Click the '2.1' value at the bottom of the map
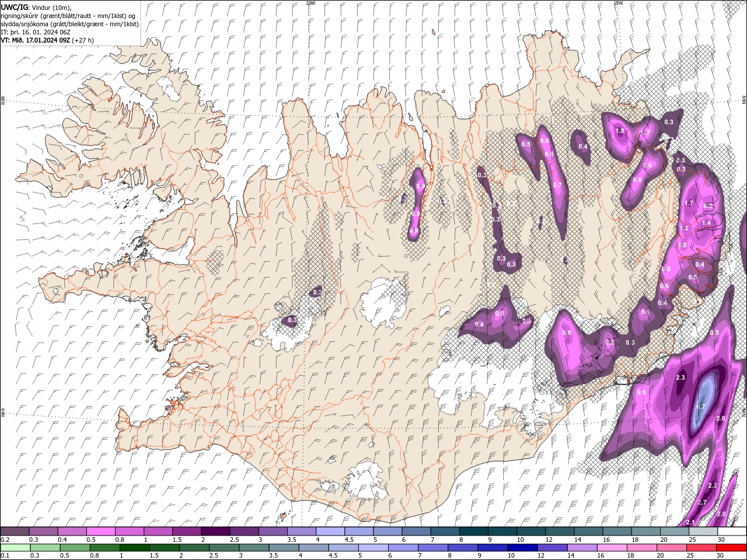 pyautogui.click(x=690, y=522)
